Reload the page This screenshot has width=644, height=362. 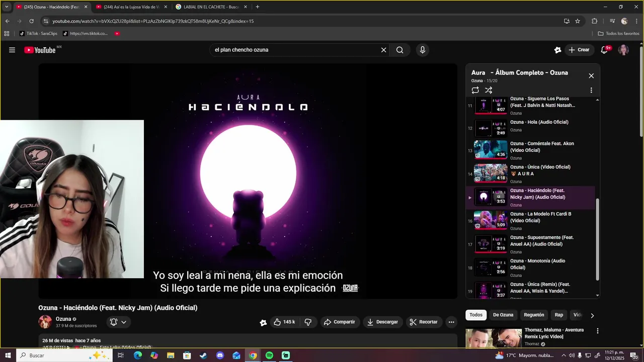tap(31, 21)
